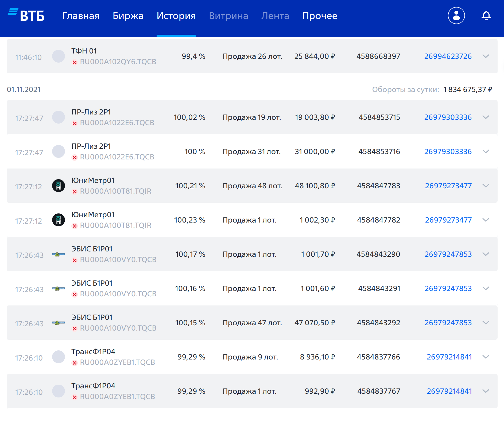Screen dimensions: 504x421
Task: Click placeholder icon of ПР-Лиз 2Р1 100,02 % row
Action: pos(59,117)
